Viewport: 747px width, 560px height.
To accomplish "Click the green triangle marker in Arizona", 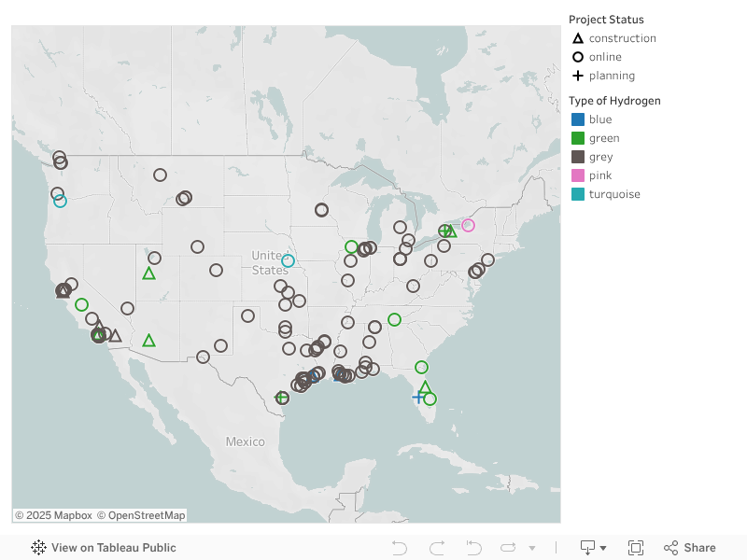I will [148, 341].
